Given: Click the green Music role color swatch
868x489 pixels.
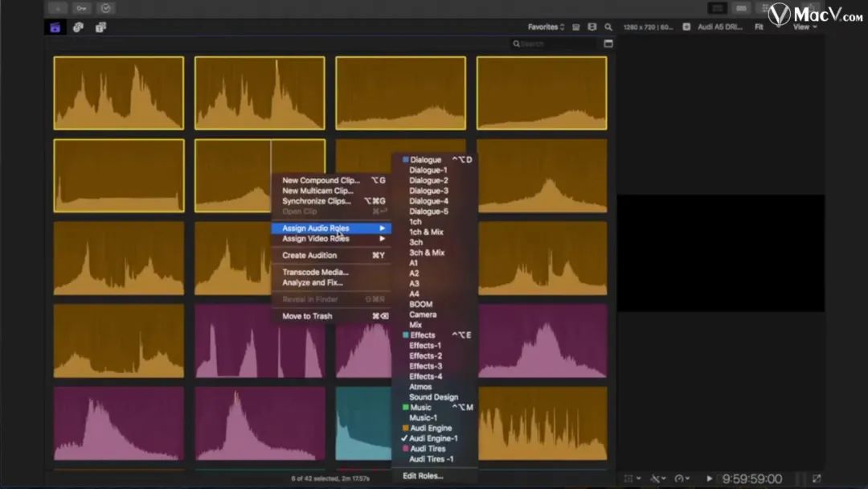Looking at the screenshot, I should pyautogui.click(x=405, y=407).
